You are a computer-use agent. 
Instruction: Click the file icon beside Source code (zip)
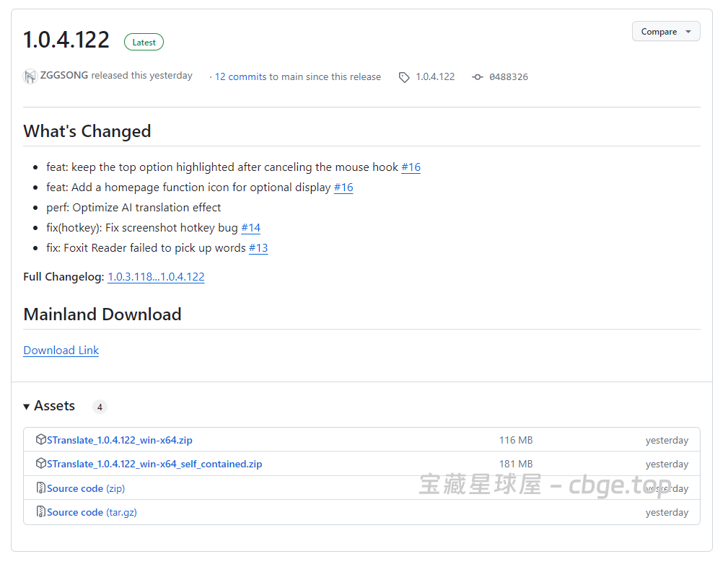click(x=41, y=488)
